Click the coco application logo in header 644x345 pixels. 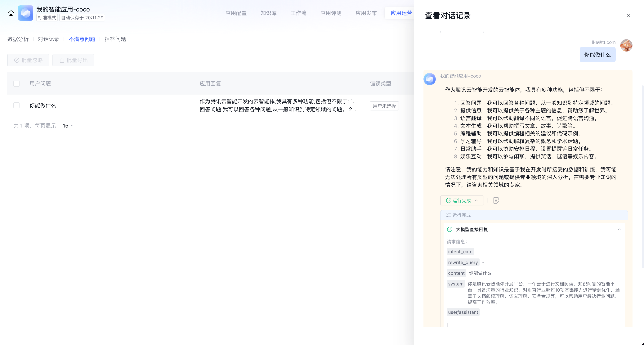[25, 13]
